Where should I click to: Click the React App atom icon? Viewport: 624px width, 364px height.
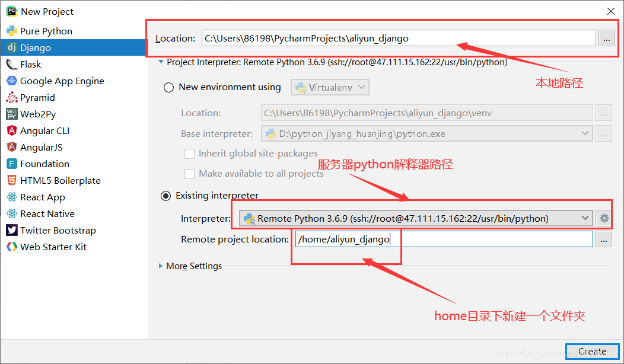[x=11, y=197]
